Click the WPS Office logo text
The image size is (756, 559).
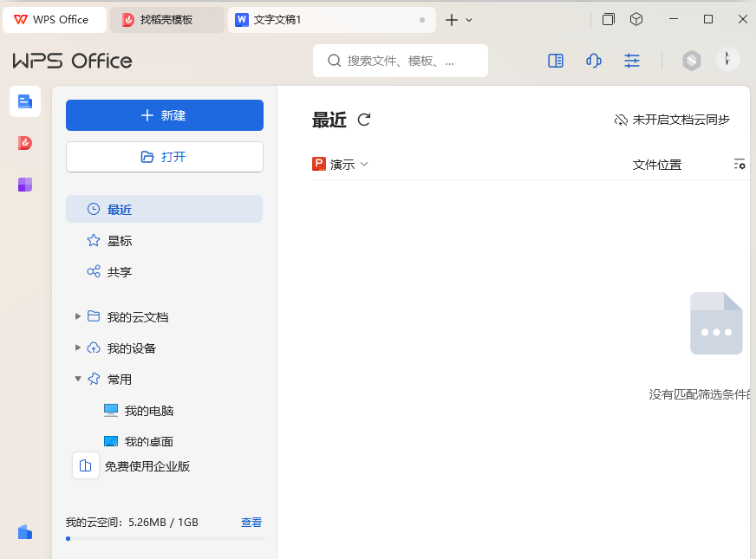72,61
